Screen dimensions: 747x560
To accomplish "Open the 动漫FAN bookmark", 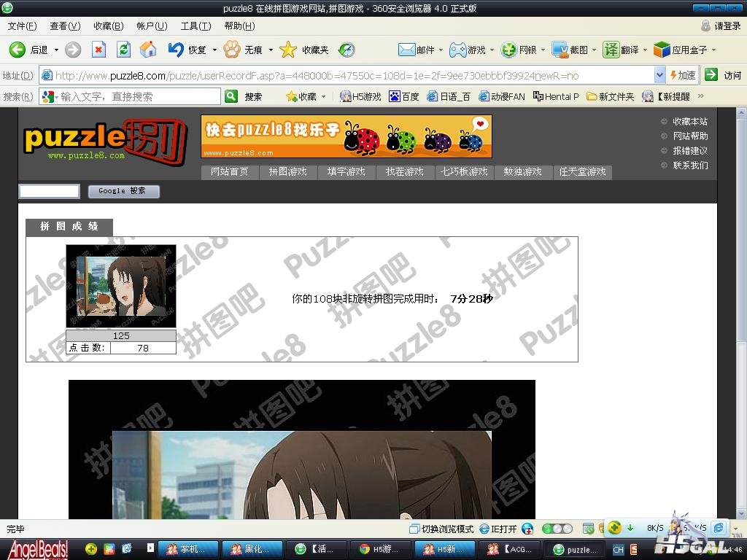I will 502,97.
